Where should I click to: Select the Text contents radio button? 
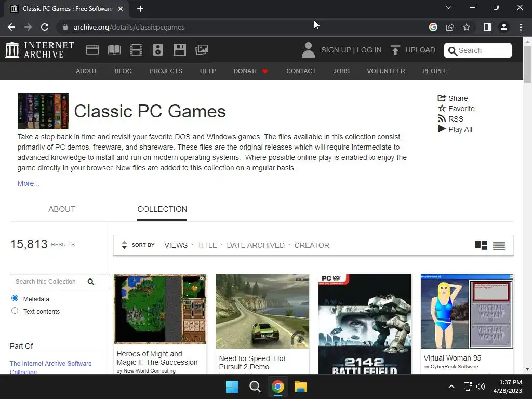pos(15,311)
